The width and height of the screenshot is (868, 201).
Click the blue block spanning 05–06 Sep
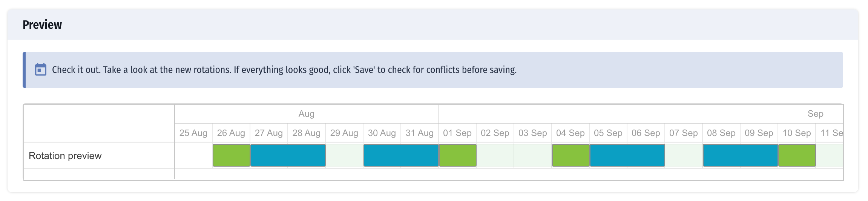pos(627,155)
